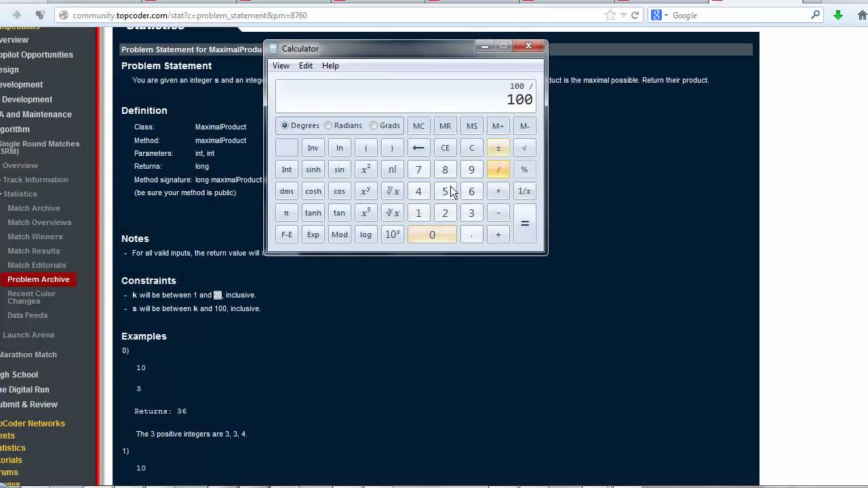
Task: Toggle the Inv inverse functions key
Action: pos(313,148)
